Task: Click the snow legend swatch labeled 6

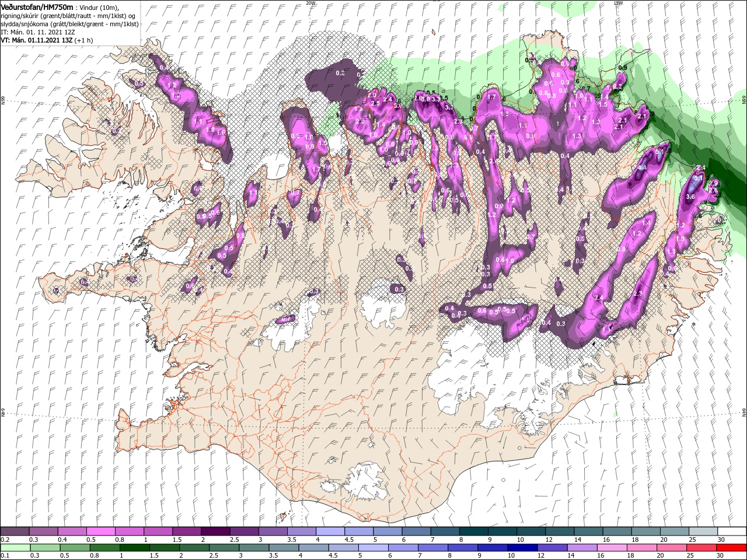Action: point(416,531)
